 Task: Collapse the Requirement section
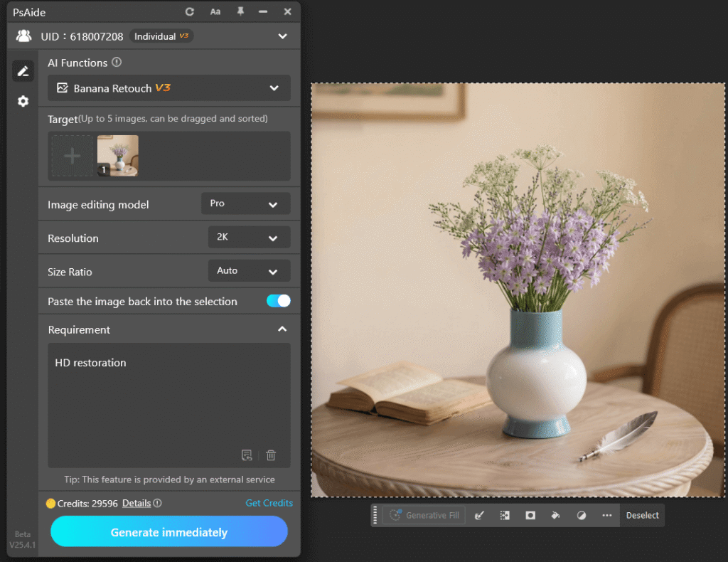pyautogui.click(x=282, y=329)
